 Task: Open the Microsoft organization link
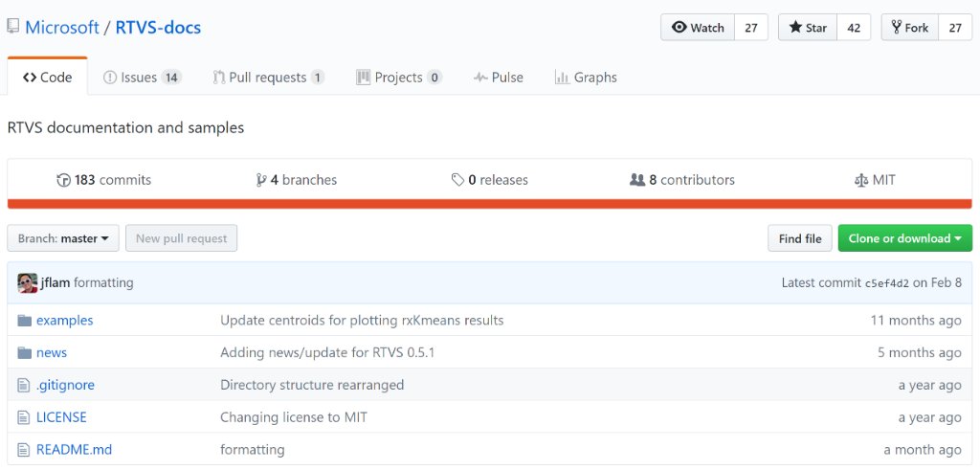62,28
